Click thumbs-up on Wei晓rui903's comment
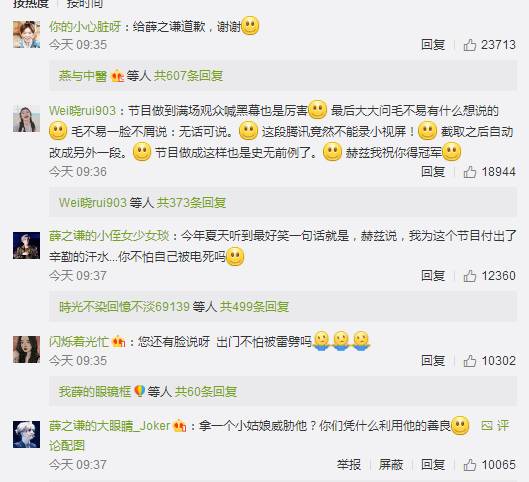The width and height of the screenshot is (529, 482). tap(470, 172)
